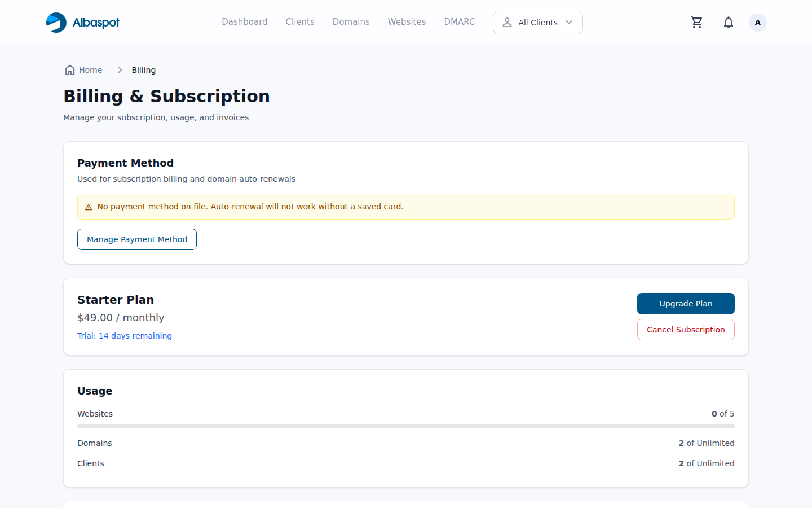Open the DMARC page
Image resolution: width=812 pixels, height=508 pixels.
coord(459,21)
